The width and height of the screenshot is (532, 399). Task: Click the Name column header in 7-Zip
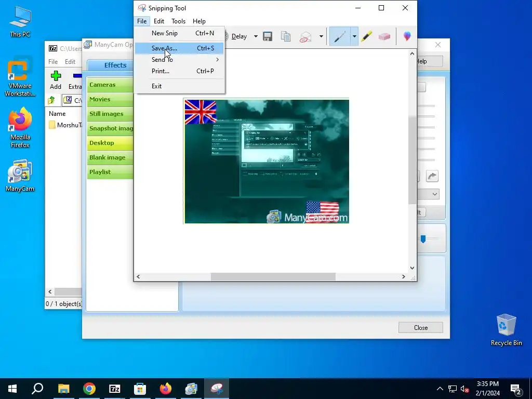[x=57, y=114]
